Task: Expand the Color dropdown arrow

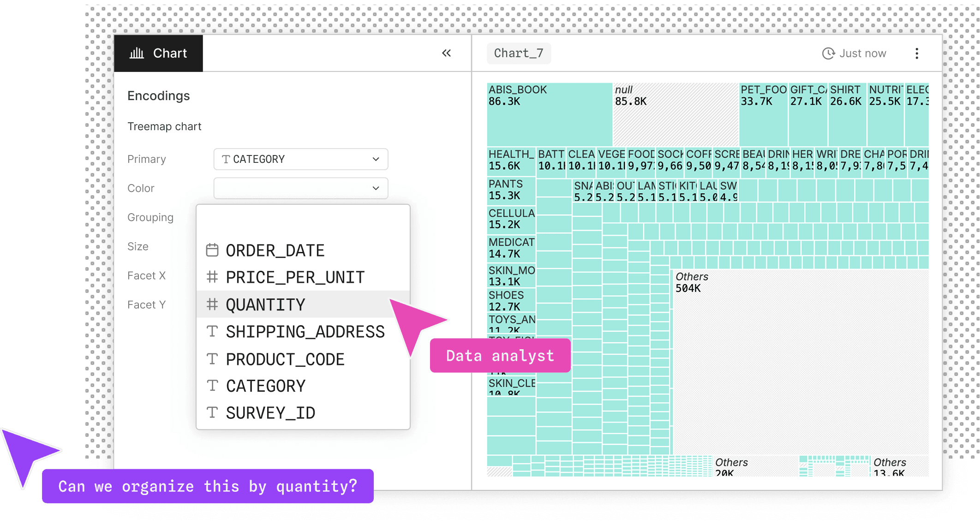Action: coord(376,188)
